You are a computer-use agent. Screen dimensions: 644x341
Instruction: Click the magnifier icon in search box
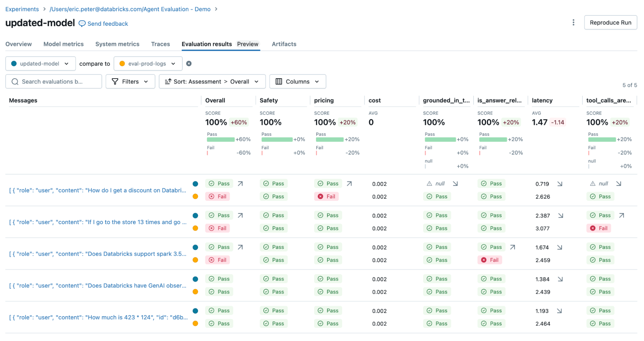point(15,82)
